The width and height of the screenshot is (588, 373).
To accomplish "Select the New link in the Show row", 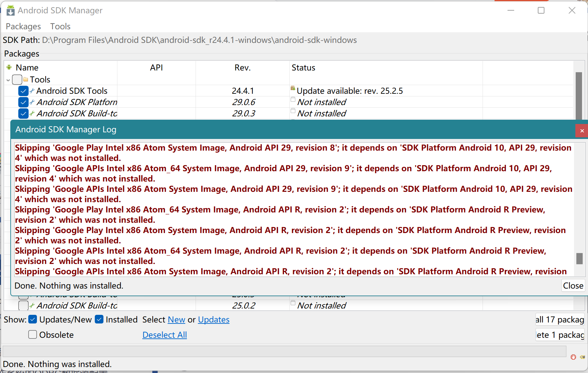I will pyautogui.click(x=176, y=319).
